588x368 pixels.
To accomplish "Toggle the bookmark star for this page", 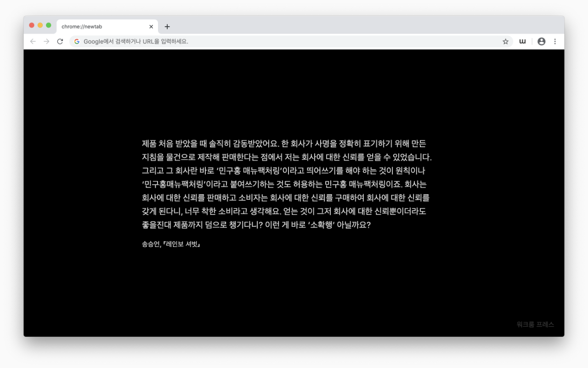I will click(505, 41).
